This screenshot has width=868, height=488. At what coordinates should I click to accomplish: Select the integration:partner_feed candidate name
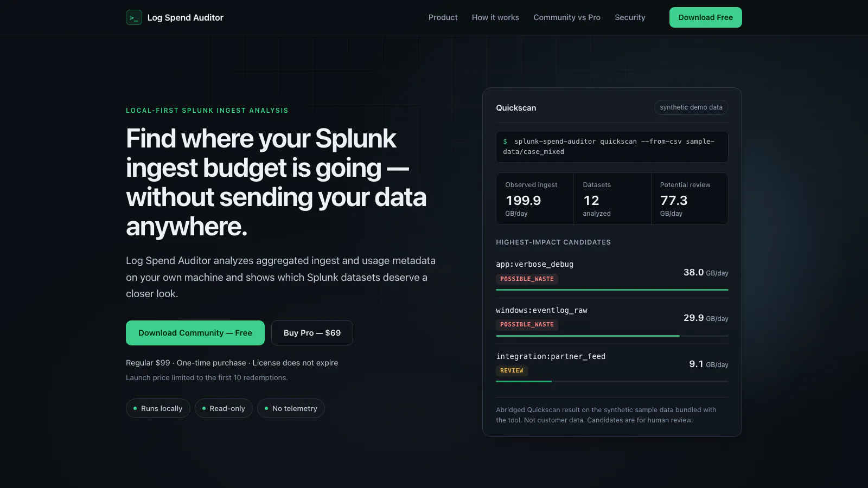tap(551, 356)
